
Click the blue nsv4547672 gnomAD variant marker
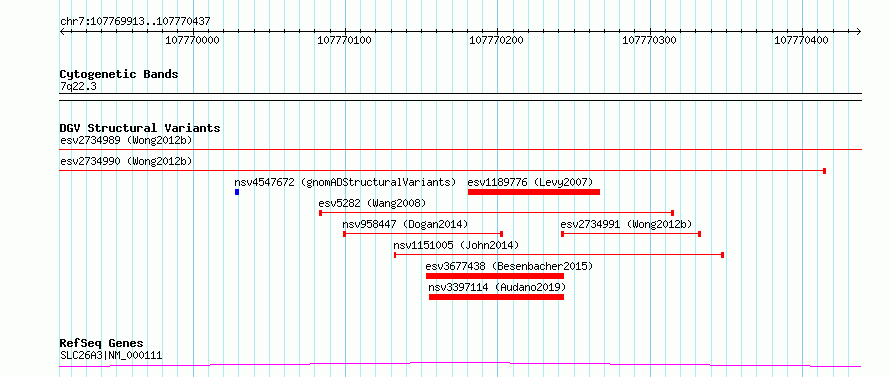[237, 192]
